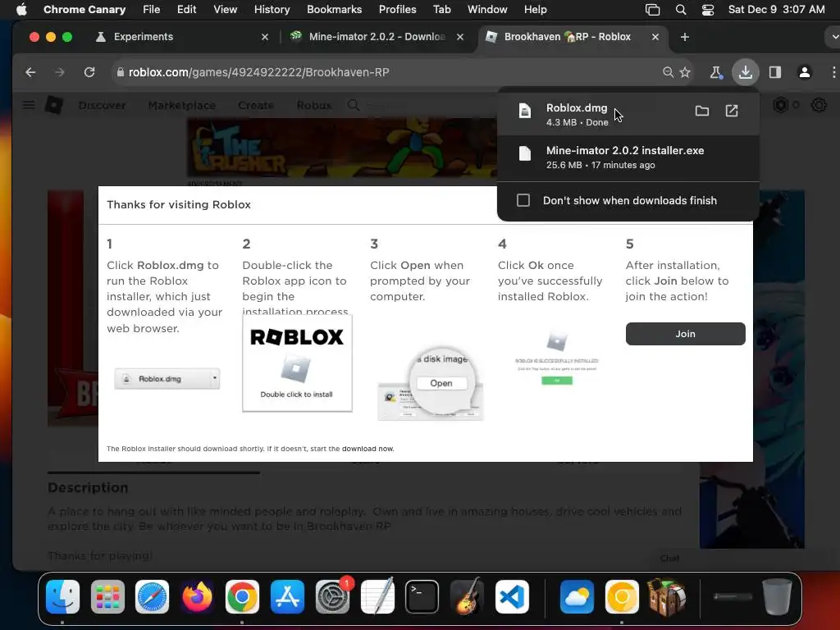Open the File menu
Viewport: 840px width, 630px height.
151,10
